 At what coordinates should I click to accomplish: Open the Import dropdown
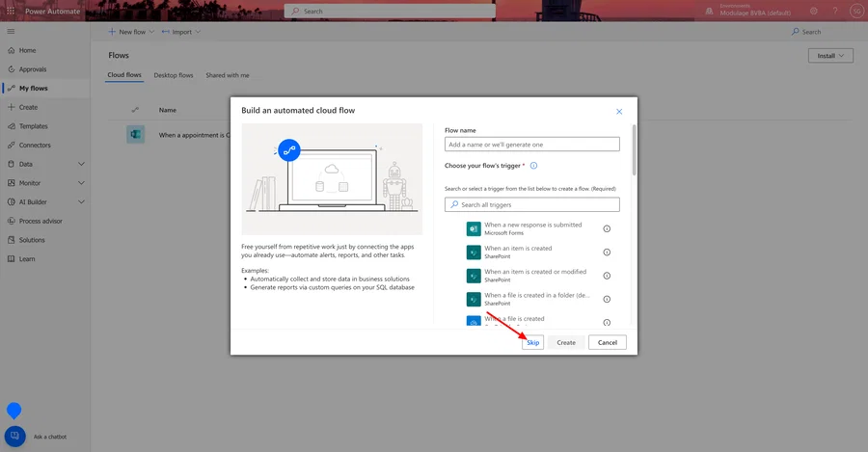coord(181,32)
